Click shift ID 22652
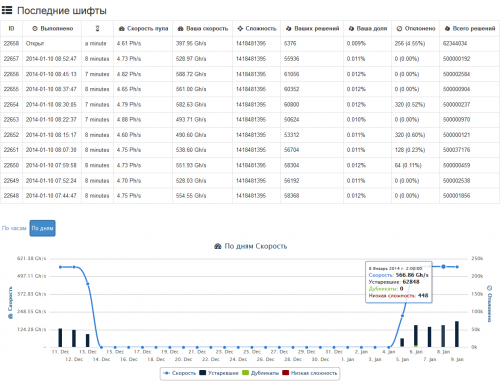The image size is (500, 391). 11,135
